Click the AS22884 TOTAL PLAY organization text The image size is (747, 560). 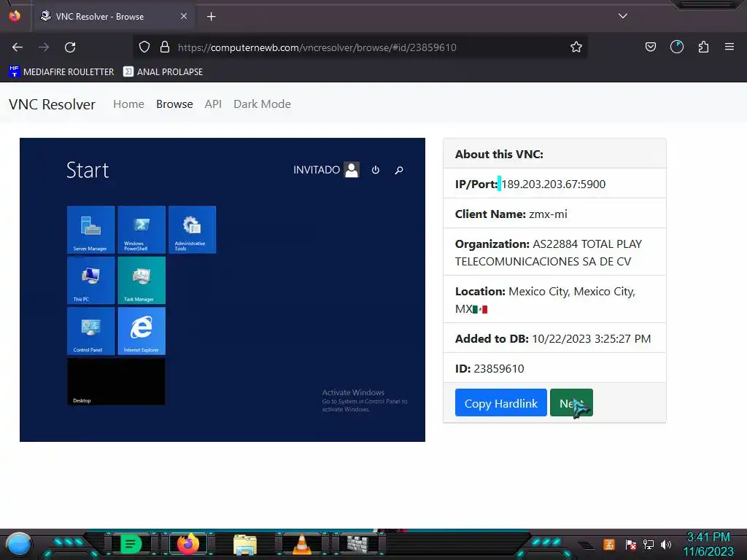(x=549, y=253)
